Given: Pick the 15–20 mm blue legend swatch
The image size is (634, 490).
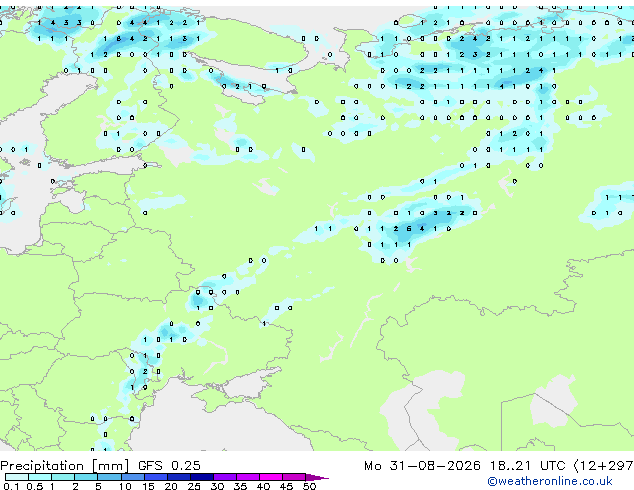Looking at the screenshot, I should [156, 477].
